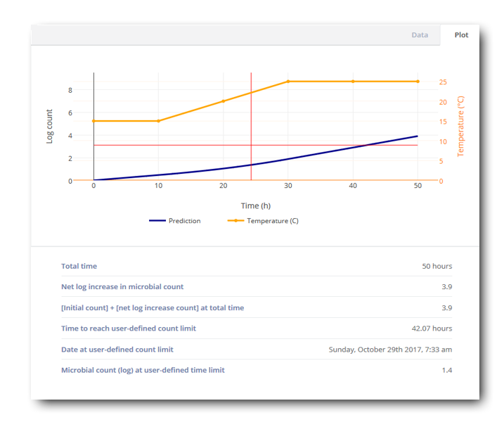
Task: Click the temperature marker at 0 hours
Action: point(93,121)
